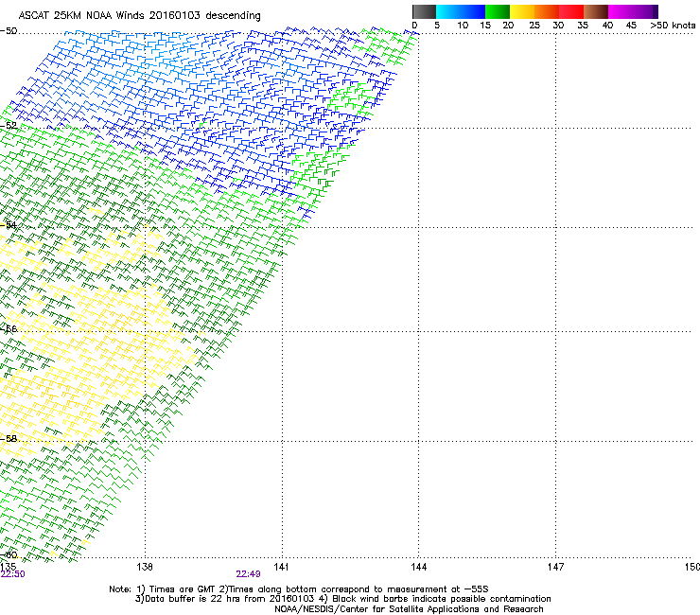Click the dark purple >50 knots swatch
The image size is (700, 615).
click(656, 11)
